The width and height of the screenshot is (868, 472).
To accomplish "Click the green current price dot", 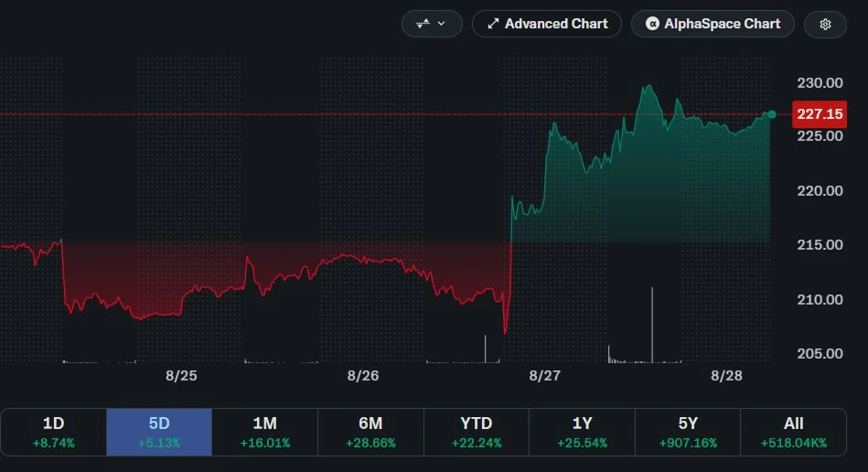I will pyautogui.click(x=772, y=114).
